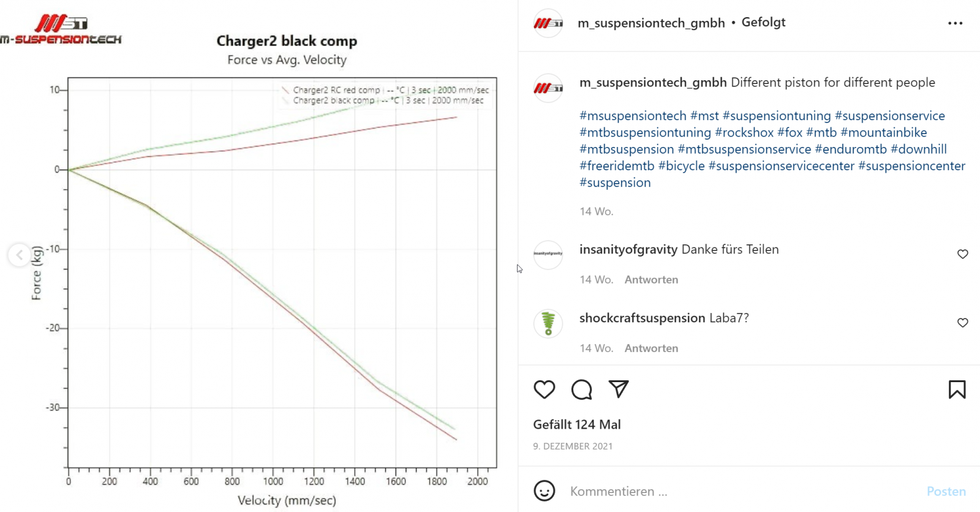
Task: Open the #rockshox hashtag link
Action: tap(744, 132)
